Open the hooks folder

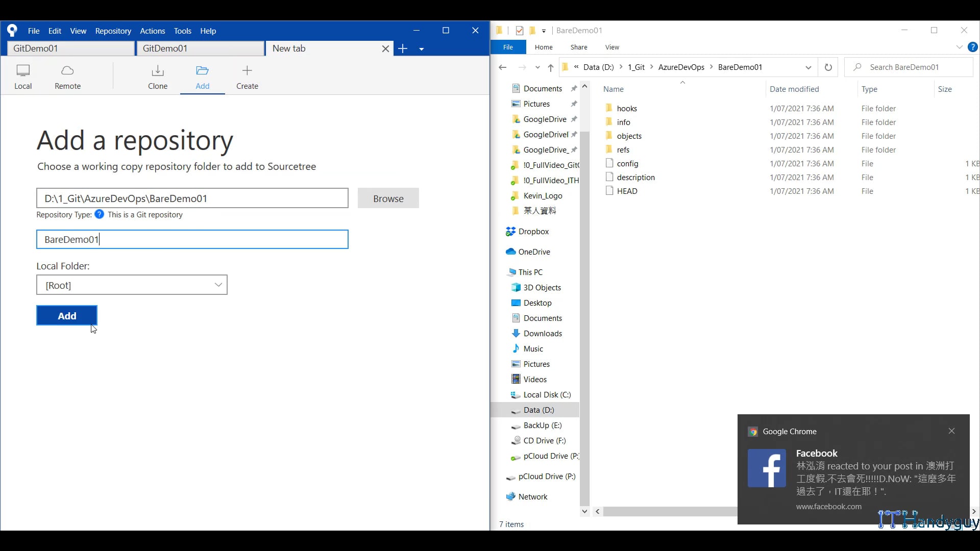click(626, 109)
